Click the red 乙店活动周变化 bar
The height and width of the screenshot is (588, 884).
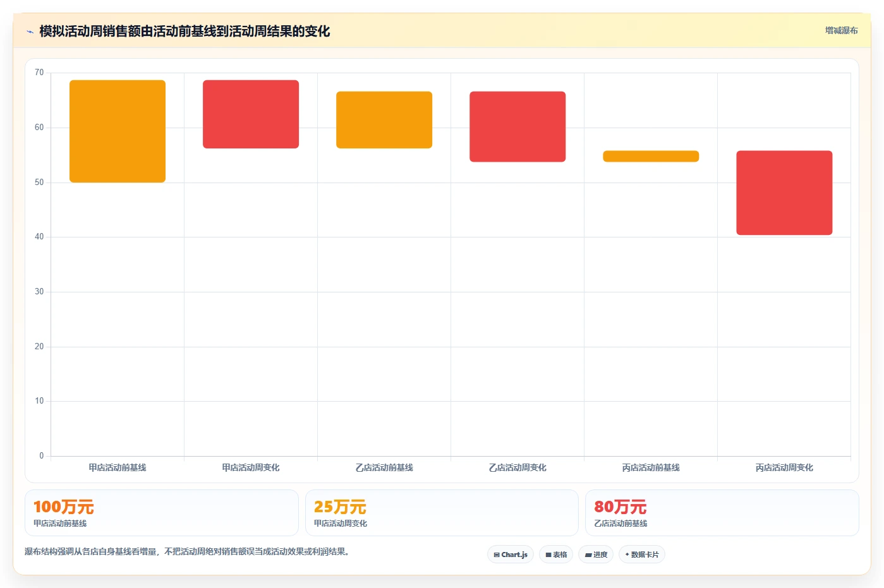pos(518,127)
